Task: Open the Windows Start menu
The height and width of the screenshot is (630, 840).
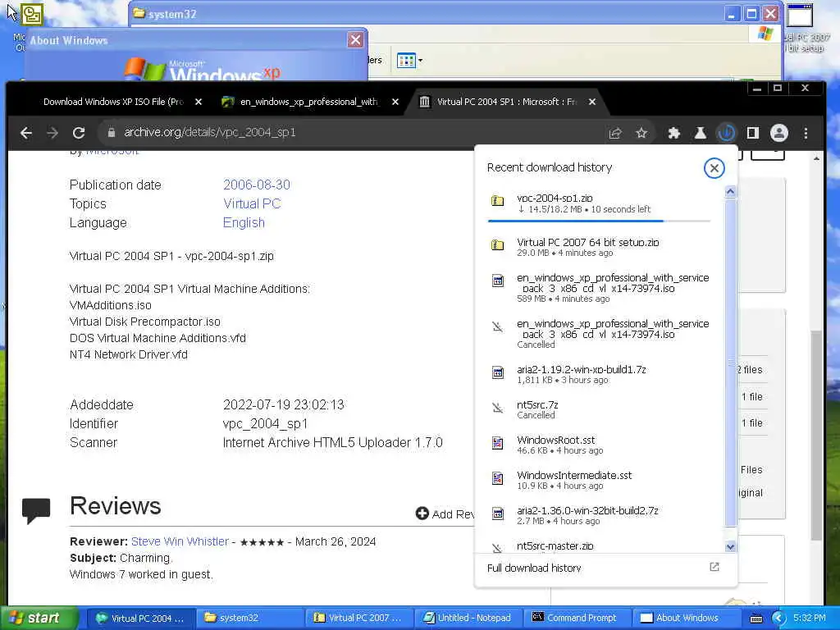Action: click(x=38, y=619)
